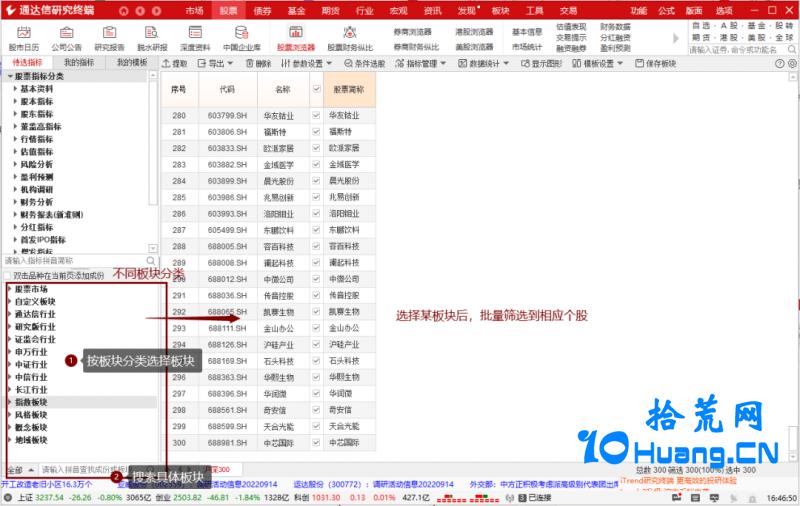Open the 数据统计 data statistics dropdown
Viewport: 800px width, 506px height.
pos(483,63)
